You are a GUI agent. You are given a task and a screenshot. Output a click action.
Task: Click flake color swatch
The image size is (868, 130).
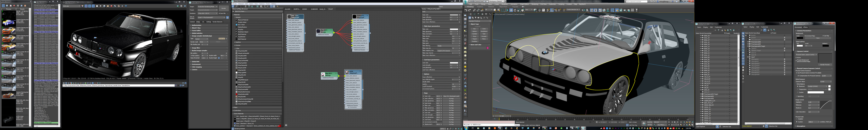454,29
